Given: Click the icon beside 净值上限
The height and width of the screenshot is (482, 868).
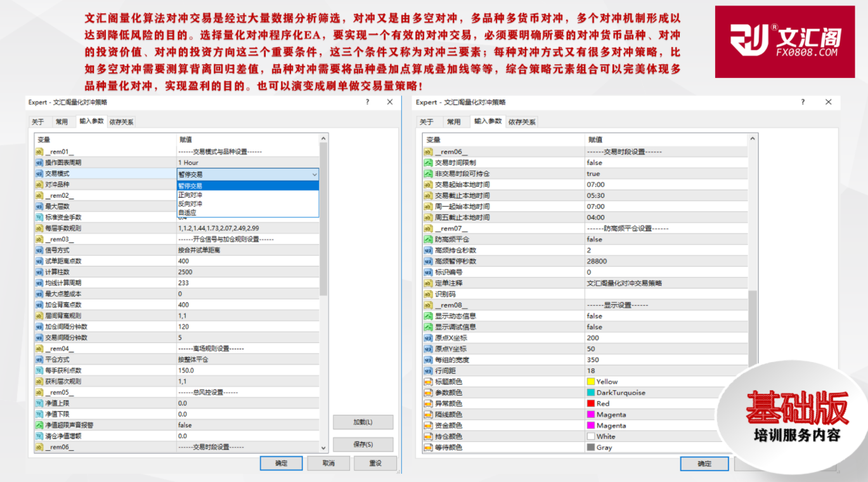Looking at the screenshot, I should point(39,403).
